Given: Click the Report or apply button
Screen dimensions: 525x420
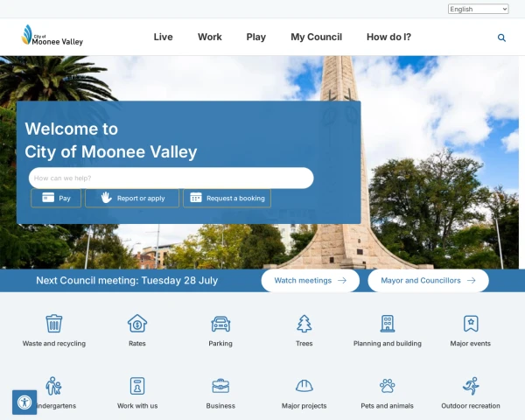Looking at the screenshot, I should [x=132, y=199].
